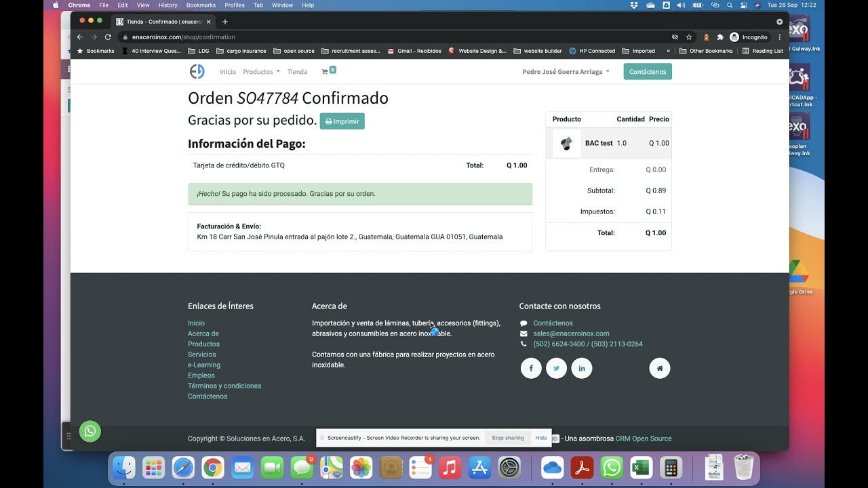Open the Gmail - Recibidos bookmark

pos(414,51)
